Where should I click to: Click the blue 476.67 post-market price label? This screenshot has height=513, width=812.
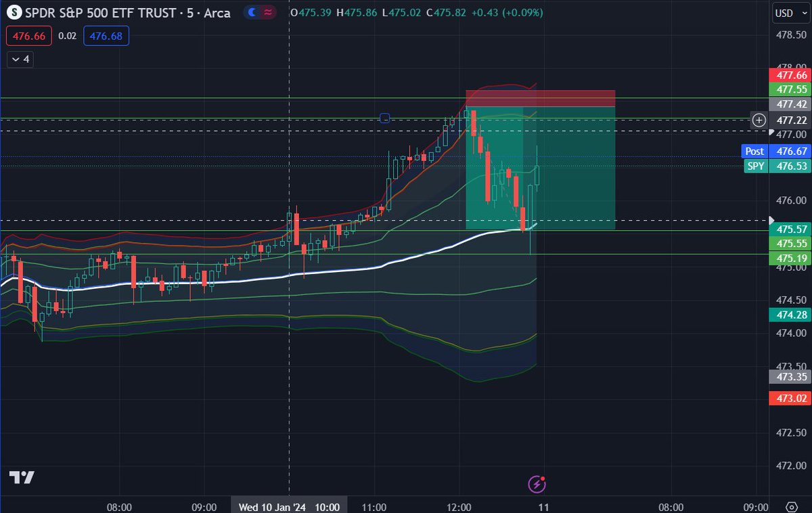pyautogui.click(x=790, y=152)
